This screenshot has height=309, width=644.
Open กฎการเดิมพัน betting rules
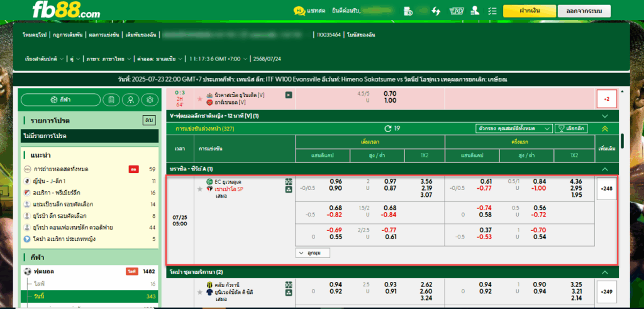click(x=68, y=35)
